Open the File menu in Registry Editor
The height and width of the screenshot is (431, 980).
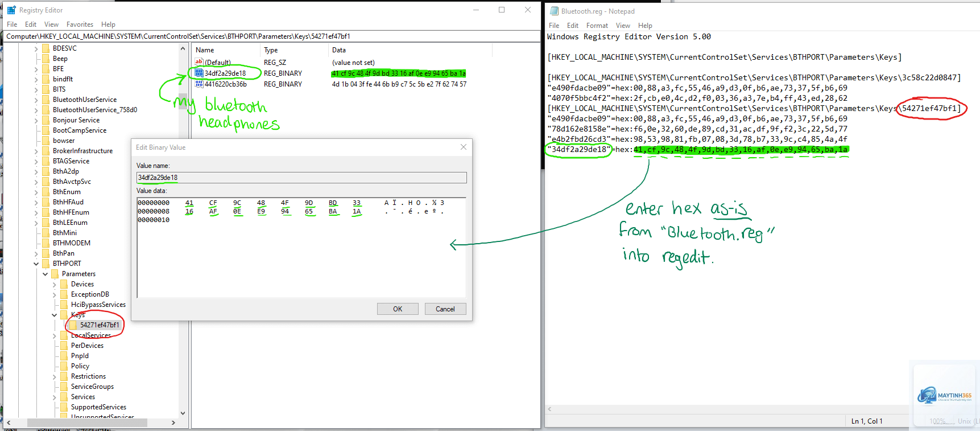(12, 24)
